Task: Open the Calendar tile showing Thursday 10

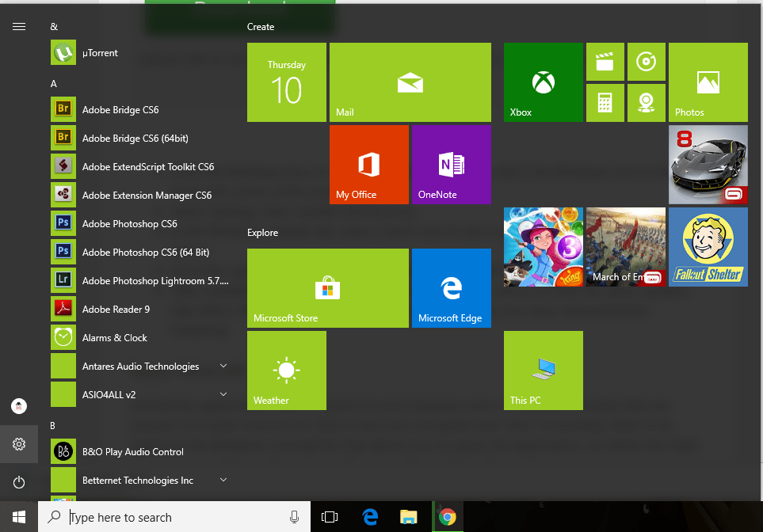Action: [287, 82]
